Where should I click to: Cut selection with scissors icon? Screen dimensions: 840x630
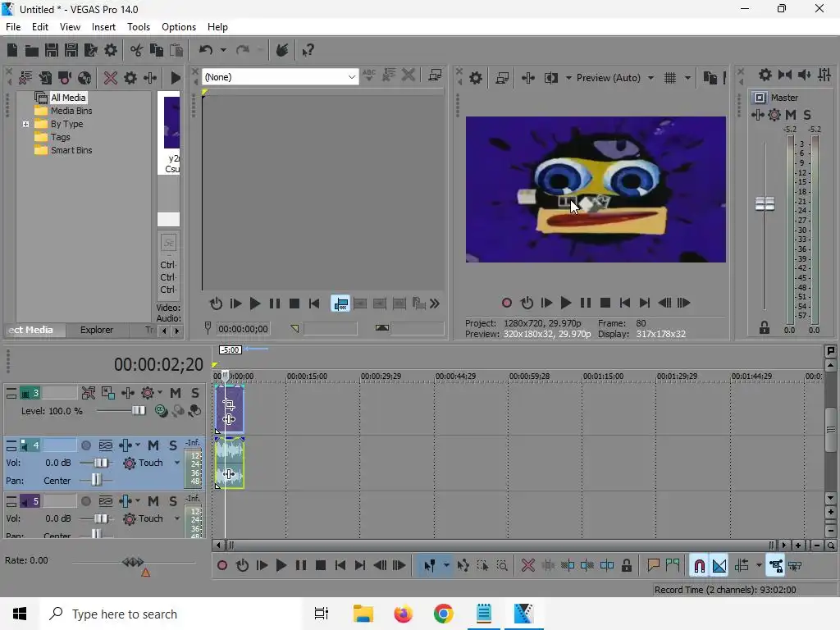[137, 50]
